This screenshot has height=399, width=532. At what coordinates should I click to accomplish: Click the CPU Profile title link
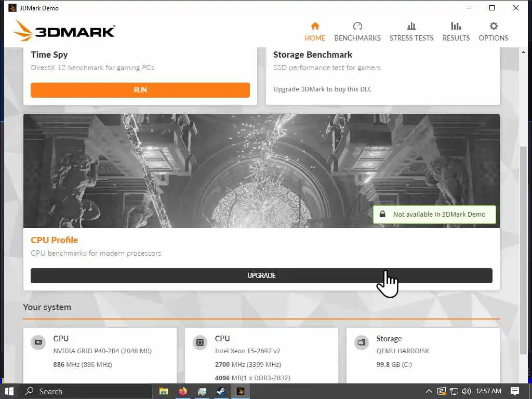(54, 240)
